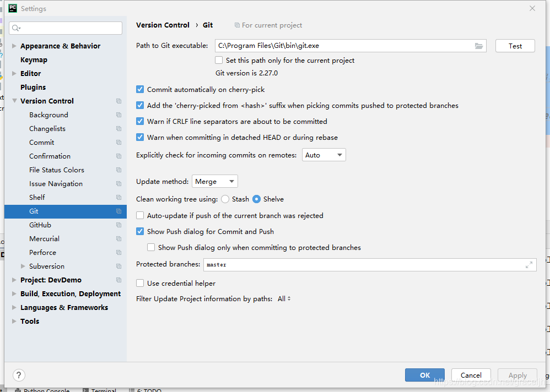Image resolution: width=550 pixels, height=392 pixels.
Task: Expand Project: DevDemo section
Action: (x=14, y=280)
